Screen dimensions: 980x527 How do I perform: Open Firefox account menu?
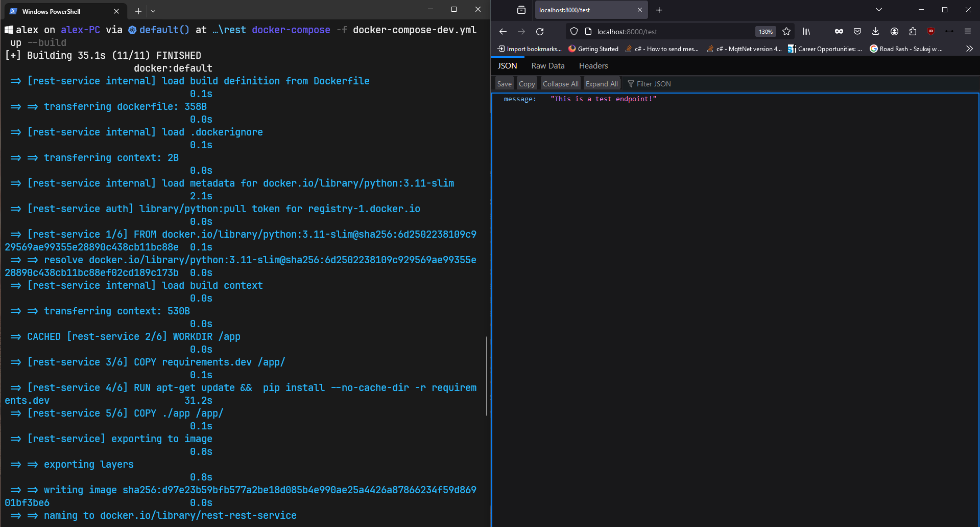(x=894, y=32)
